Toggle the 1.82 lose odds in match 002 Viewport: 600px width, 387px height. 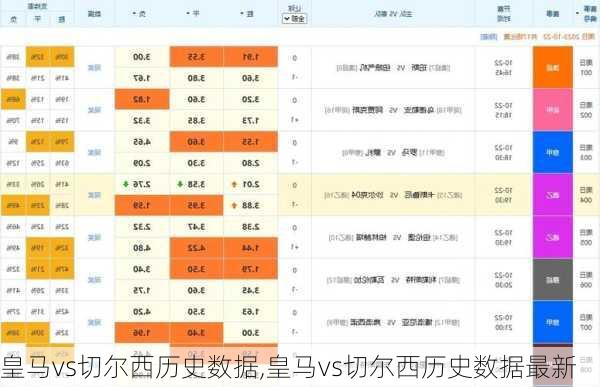pyautogui.click(x=142, y=100)
